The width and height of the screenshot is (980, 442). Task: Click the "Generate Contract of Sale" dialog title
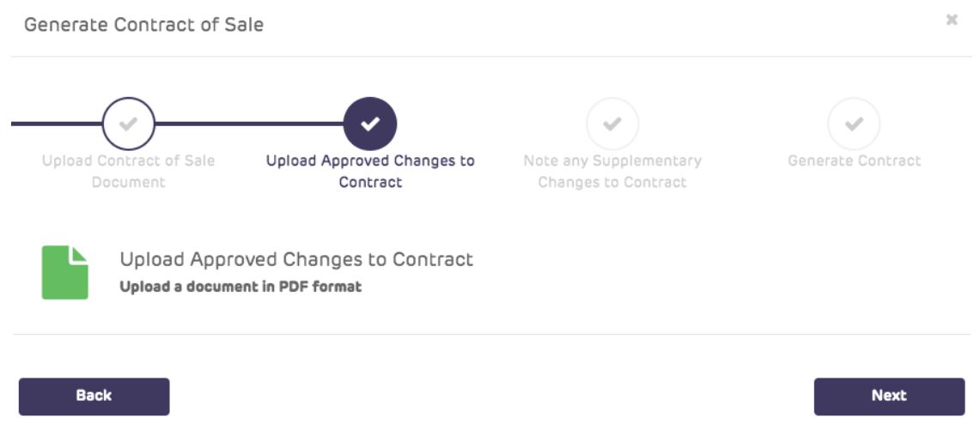[143, 25]
